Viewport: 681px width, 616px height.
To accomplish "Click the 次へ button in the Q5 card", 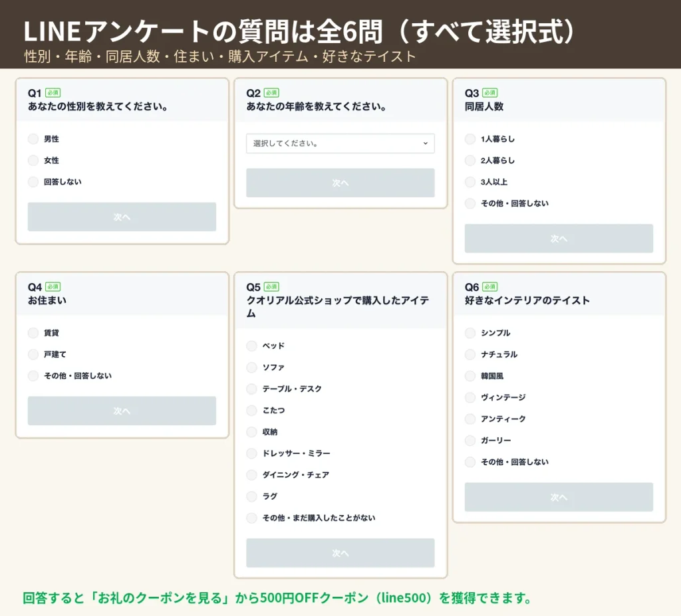I will coord(340,553).
